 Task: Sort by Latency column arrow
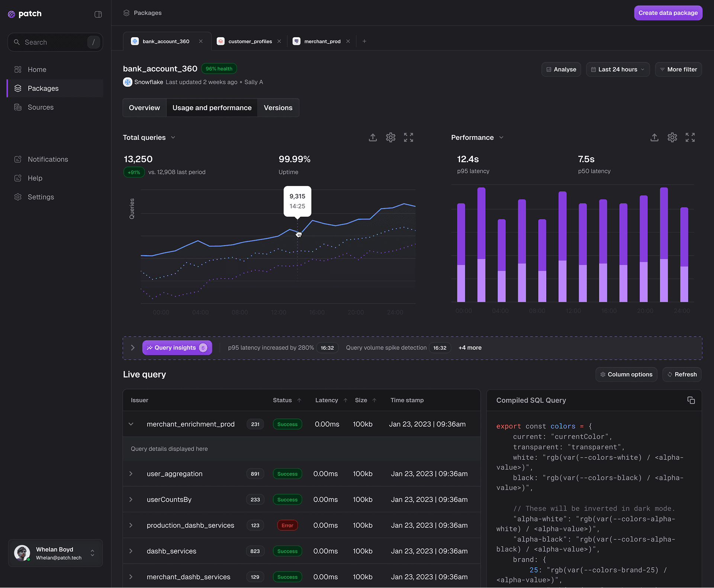coord(345,401)
